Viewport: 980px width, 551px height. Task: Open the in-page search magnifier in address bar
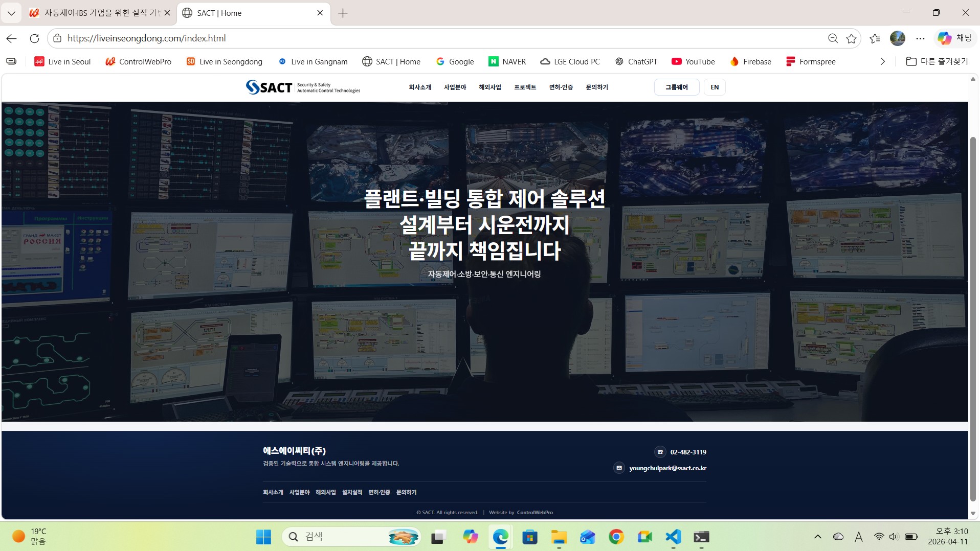tap(833, 38)
